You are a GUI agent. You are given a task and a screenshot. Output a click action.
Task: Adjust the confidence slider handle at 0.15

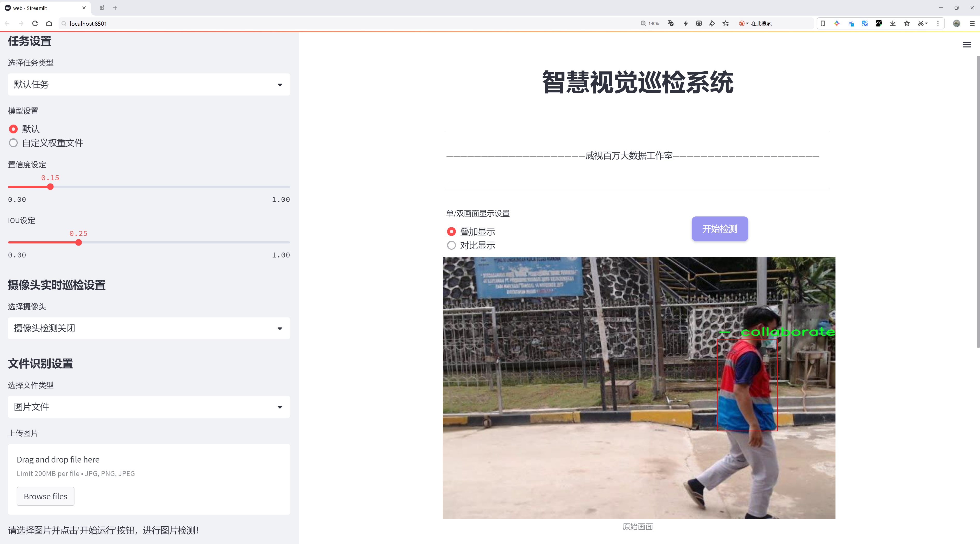(50, 187)
